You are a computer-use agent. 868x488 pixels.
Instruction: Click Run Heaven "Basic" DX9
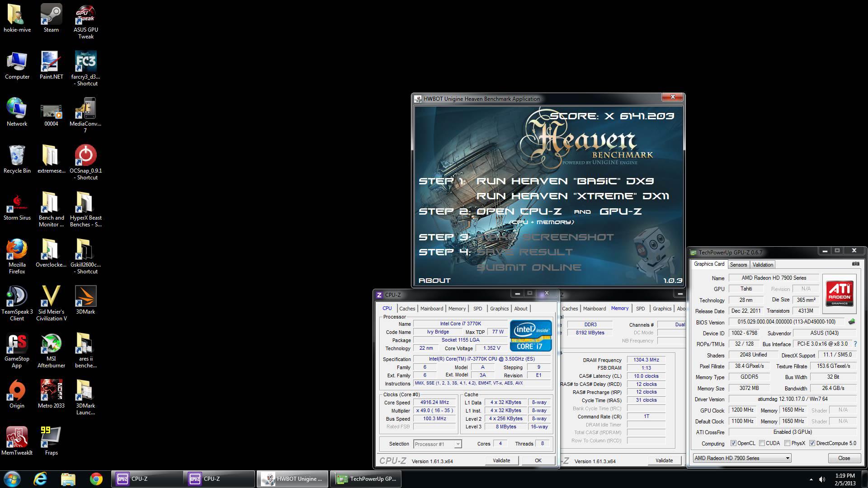(565, 181)
